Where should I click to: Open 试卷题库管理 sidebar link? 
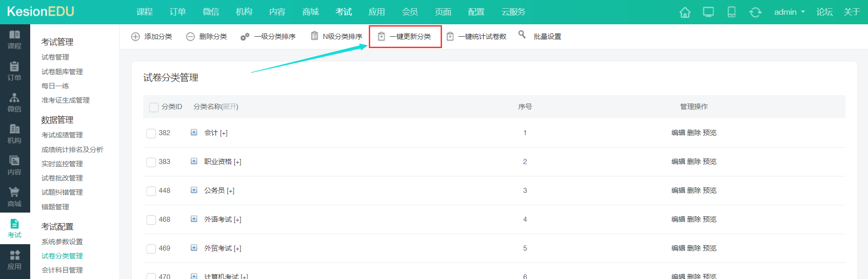(62, 72)
